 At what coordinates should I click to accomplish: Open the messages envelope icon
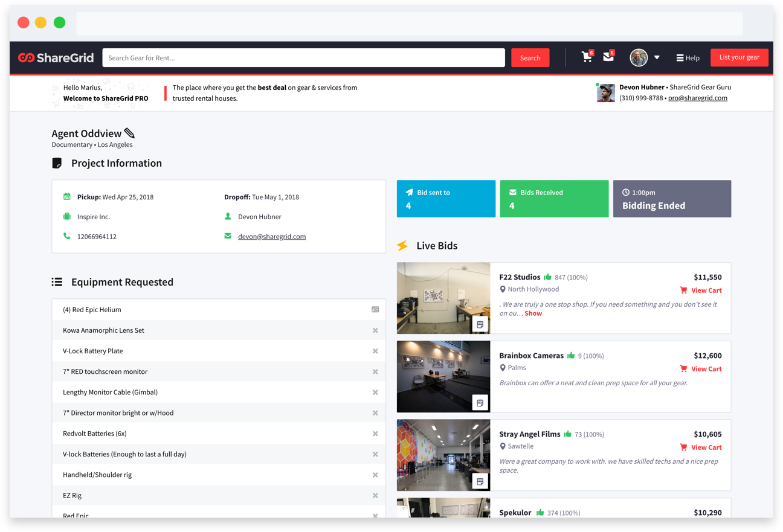pyautogui.click(x=608, y=57)
